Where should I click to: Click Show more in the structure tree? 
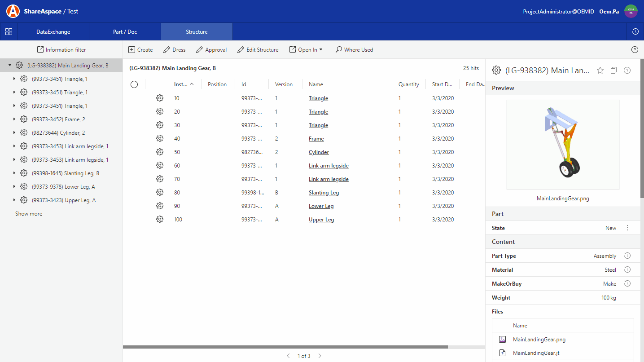point(29,213)
